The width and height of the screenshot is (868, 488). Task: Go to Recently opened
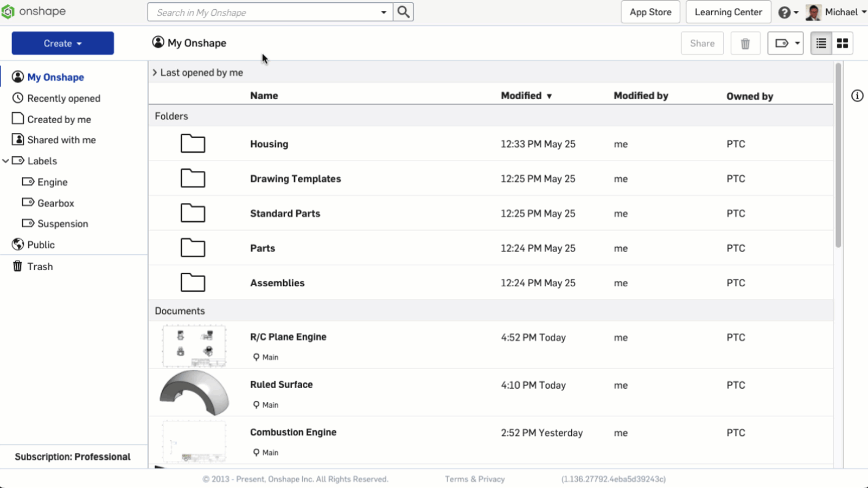(63, 98)
